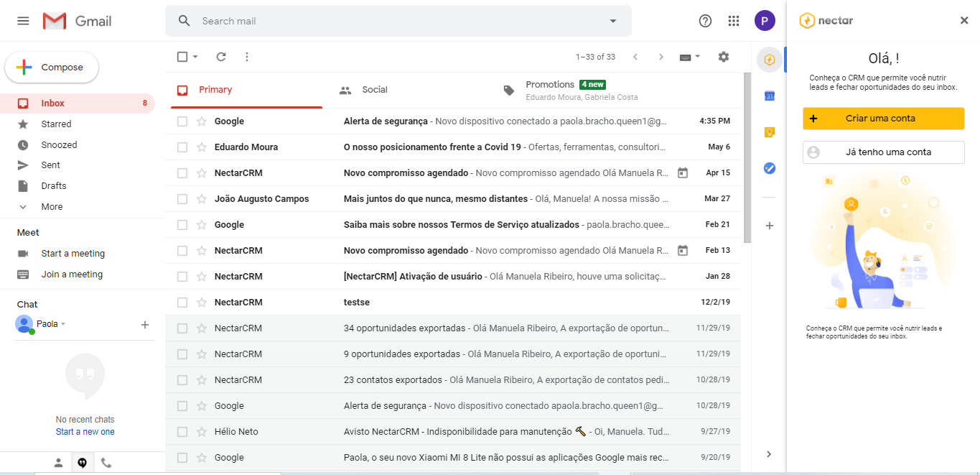The width and height of the screenshot is (980, 475).
Task: Open the Google Calendar side panel icon
Action: pyautogui.click(x=770, y=96)
